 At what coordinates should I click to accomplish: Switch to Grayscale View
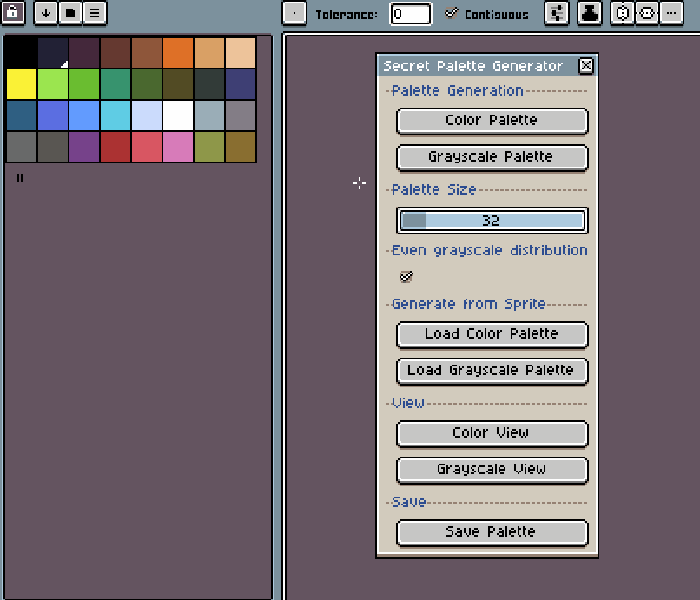click(x=492, y=470)
